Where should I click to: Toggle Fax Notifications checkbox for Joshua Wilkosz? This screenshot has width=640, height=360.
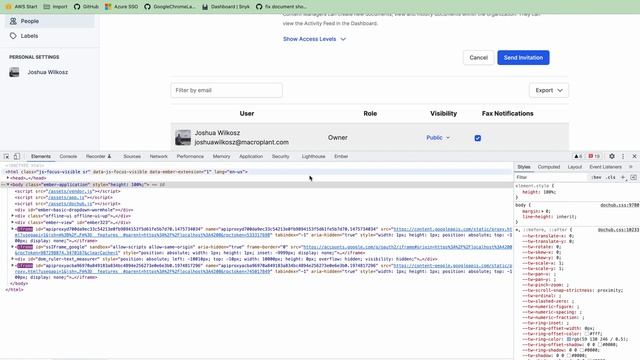click(x=478, y=138)
